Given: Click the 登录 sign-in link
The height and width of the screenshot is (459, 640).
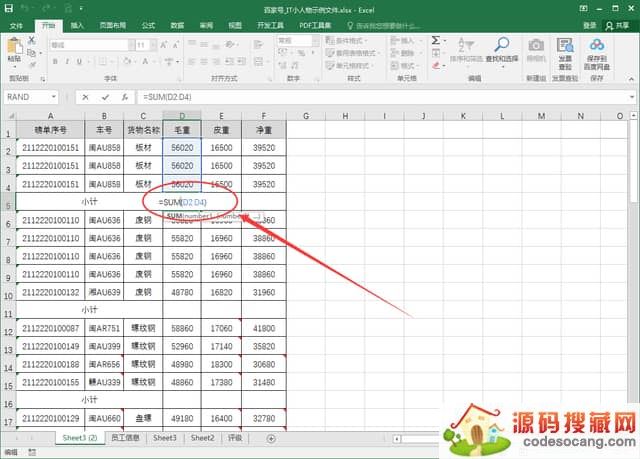Looking at the screenshot, I should pos(589,25).
